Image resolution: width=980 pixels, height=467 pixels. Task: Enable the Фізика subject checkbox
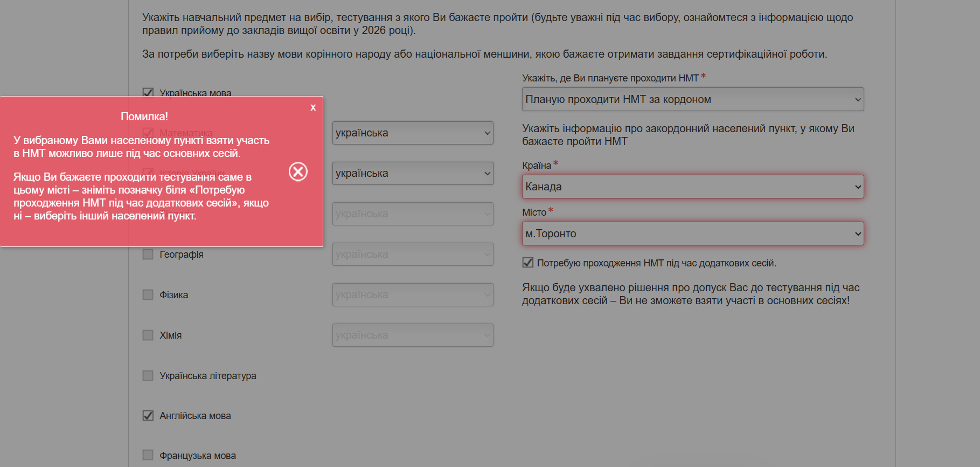148,294
